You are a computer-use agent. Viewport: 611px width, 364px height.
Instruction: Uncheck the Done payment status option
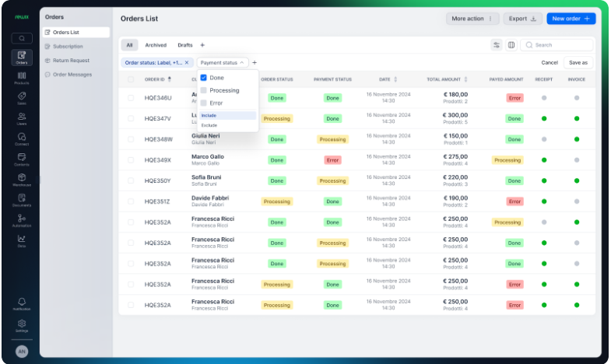click(204, 78)
